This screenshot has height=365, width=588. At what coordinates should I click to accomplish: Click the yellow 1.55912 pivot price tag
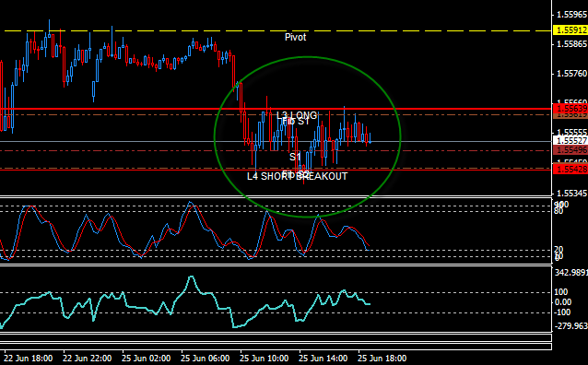pyautogui.click(x=570, y=30)
